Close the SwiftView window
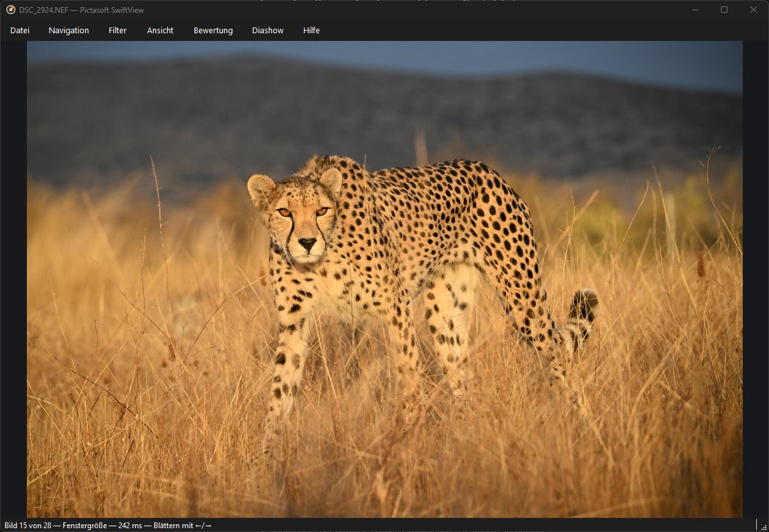This screenshot has width=769, height=532. point(754,10)
